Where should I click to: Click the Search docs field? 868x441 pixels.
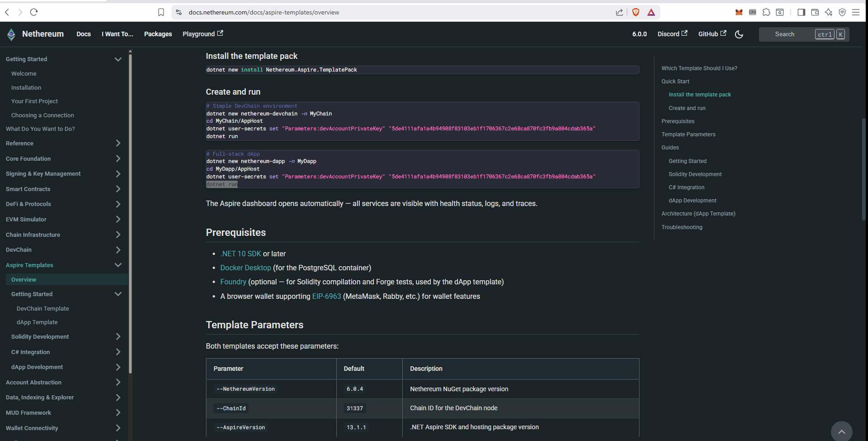[792, 34]
